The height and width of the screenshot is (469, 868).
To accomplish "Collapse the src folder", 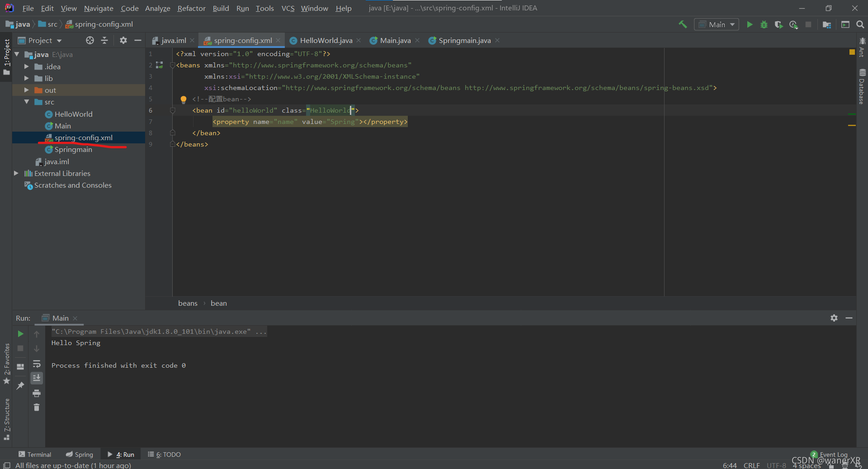I will [x=26, y=102].
